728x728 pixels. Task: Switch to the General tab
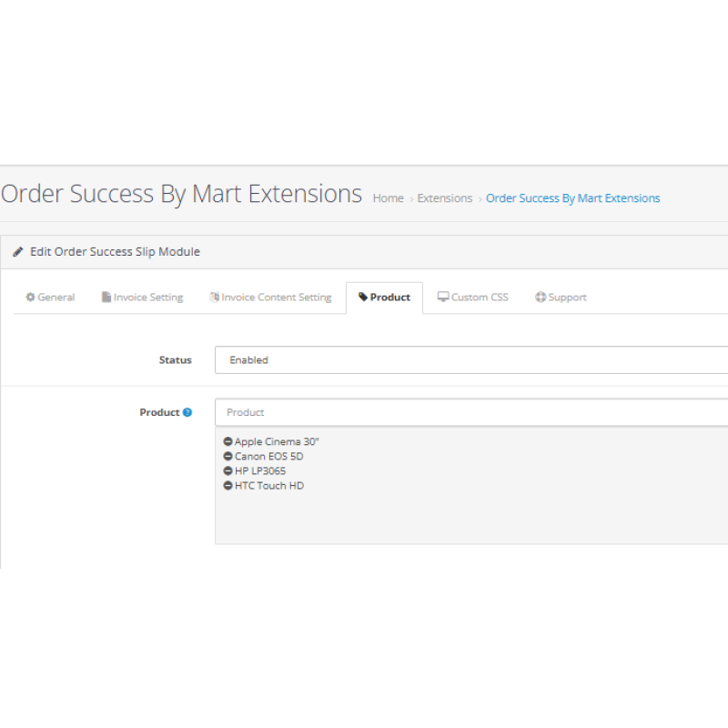pyautogui.click(x=50, y=298)
